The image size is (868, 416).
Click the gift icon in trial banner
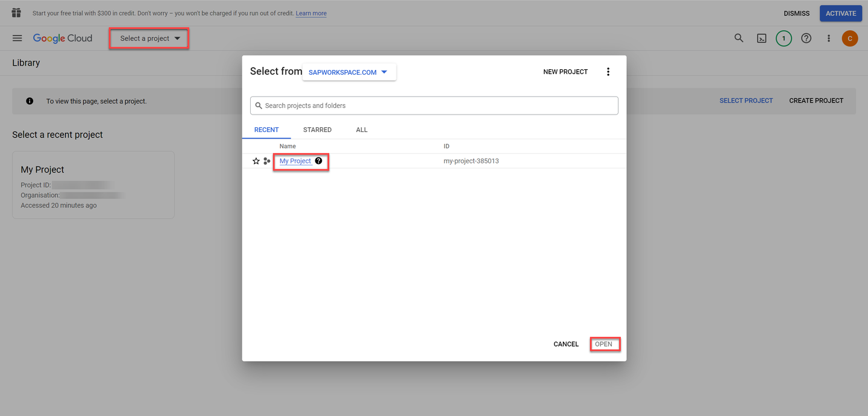(x=16, y=13)
